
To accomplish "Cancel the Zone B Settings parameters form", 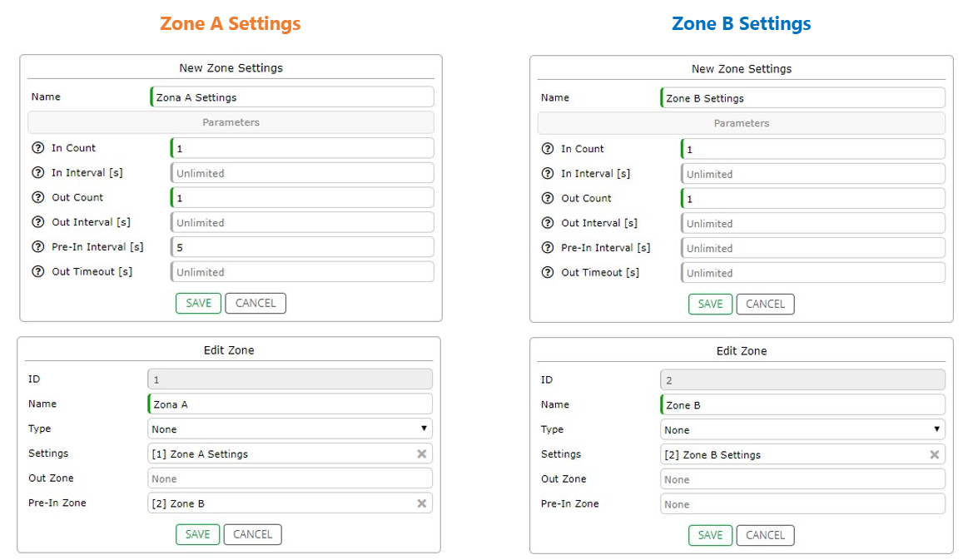I will 765,304.
